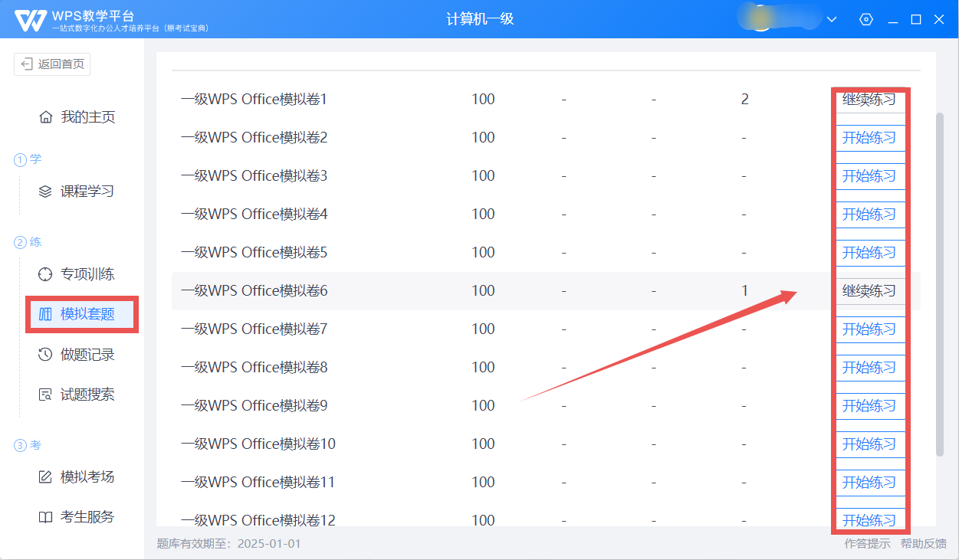Open the 作答提示 link
959x560 pixels.
(867, 544)
